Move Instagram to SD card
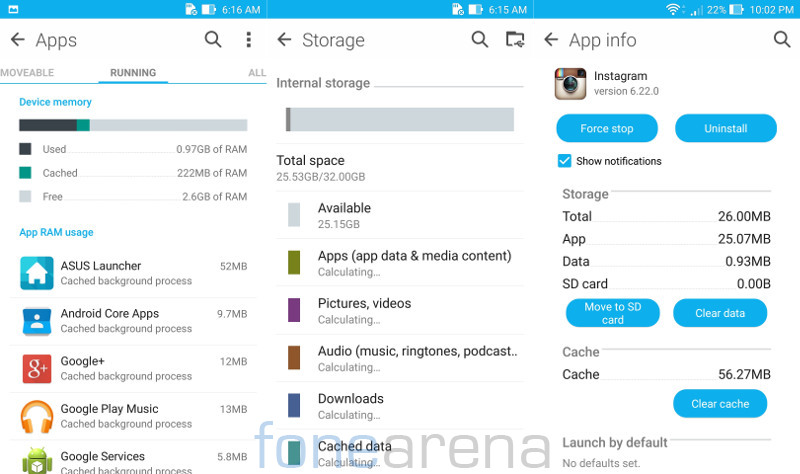The image size is (800, 474). coord(612,313)
